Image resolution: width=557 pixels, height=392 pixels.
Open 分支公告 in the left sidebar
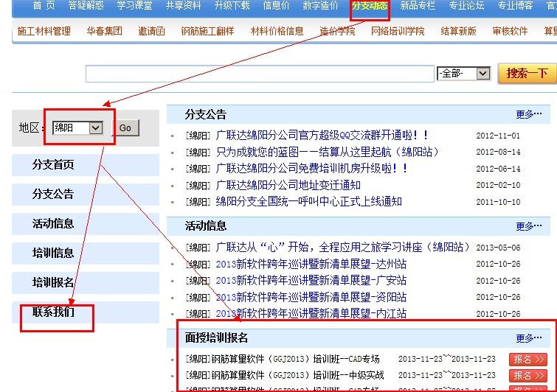tap(53, 194)
